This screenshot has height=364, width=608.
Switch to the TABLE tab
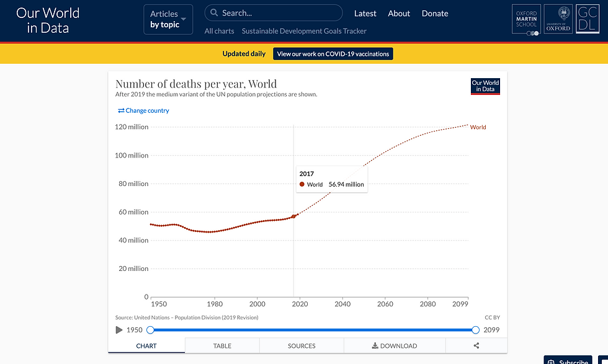coord(222,345)
